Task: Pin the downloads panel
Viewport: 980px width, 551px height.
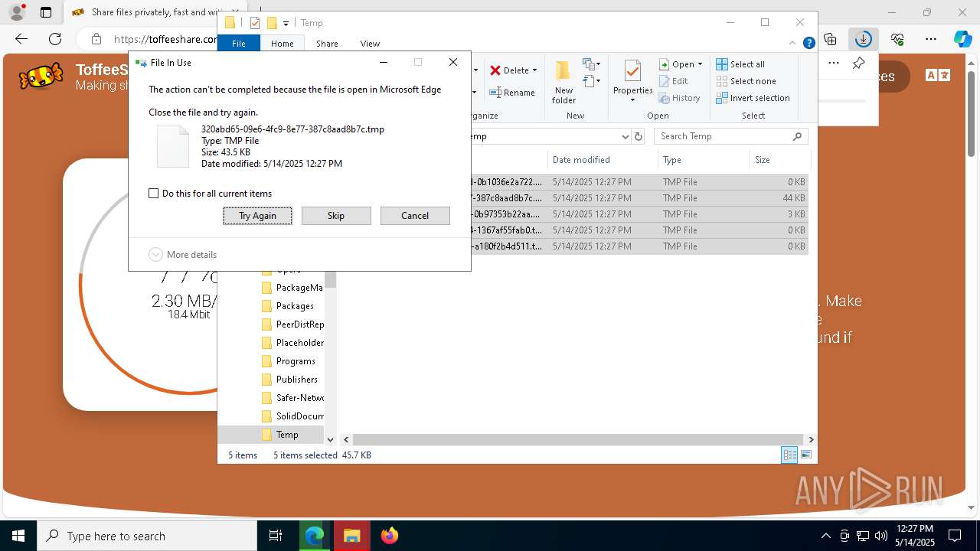Action: point(858,63)
